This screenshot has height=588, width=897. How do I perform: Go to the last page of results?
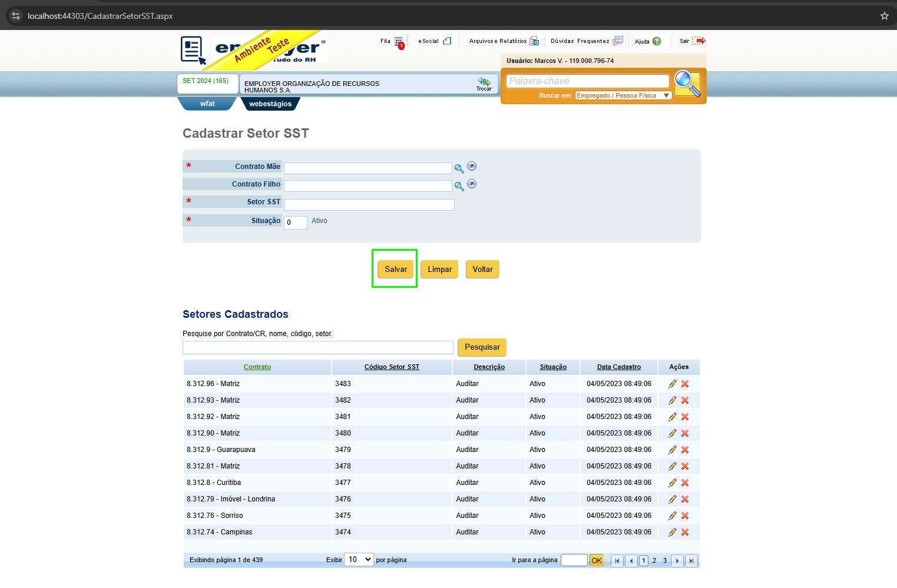[x=691, y=560]
